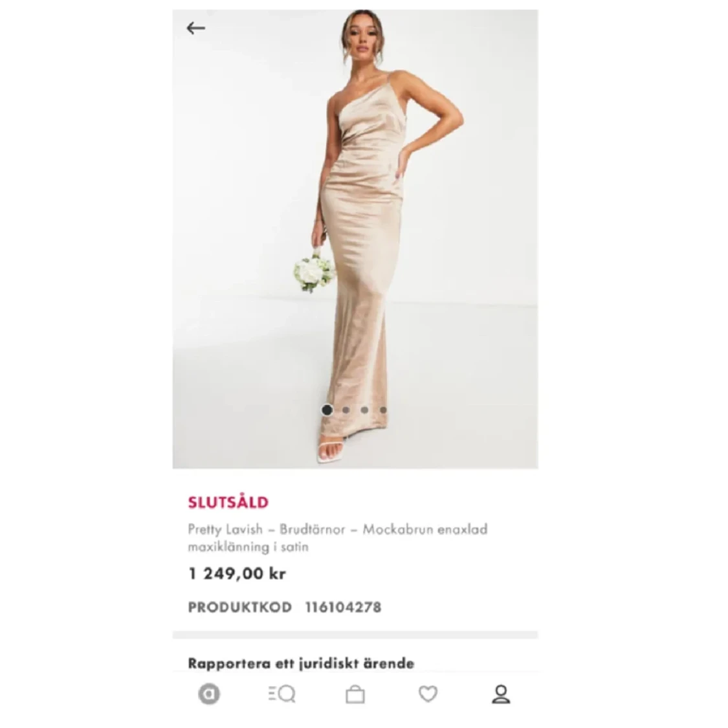Screen dimensions: 728x728
Task: Click the Pretty Lavish product title text
Action: (x=338, y=538)
